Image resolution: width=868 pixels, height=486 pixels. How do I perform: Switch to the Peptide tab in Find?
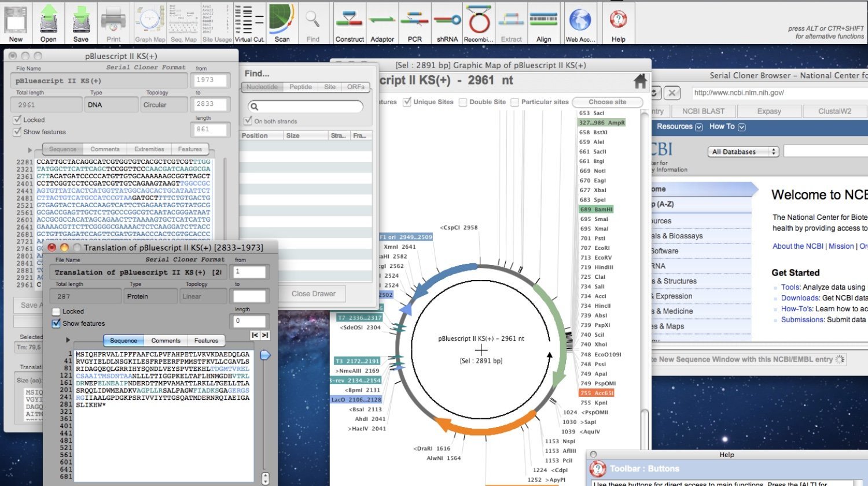pos(300,87)
